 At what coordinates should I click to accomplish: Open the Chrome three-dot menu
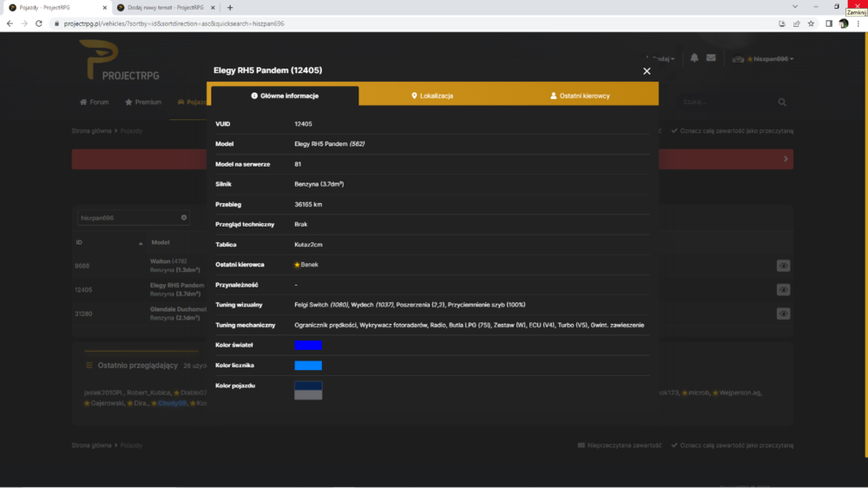click(858, 23)
